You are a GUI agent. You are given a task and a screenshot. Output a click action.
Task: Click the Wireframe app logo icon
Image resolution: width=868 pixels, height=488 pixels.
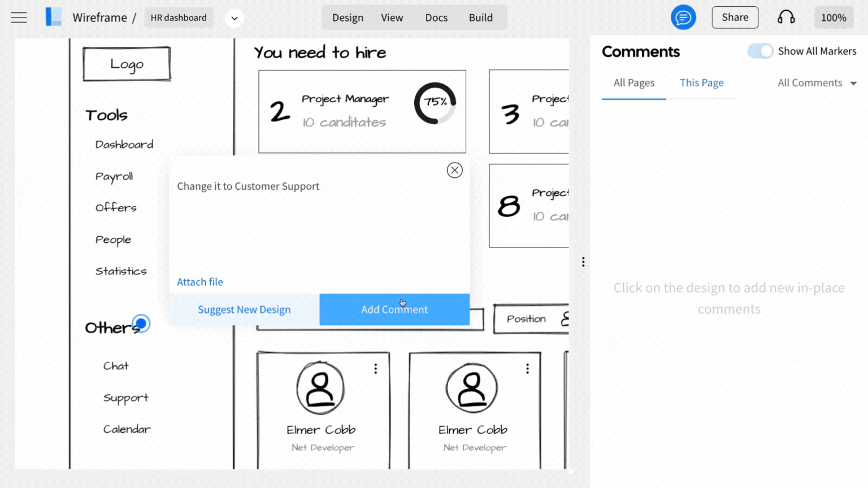[x=53, y=17]
